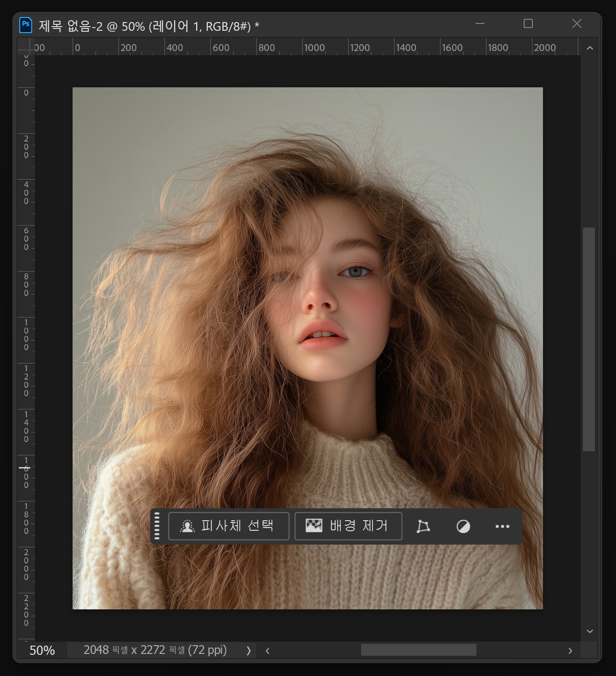616x676 pixels.
Task: Open the adjustment layer half-circle icon
Action: 463,527
